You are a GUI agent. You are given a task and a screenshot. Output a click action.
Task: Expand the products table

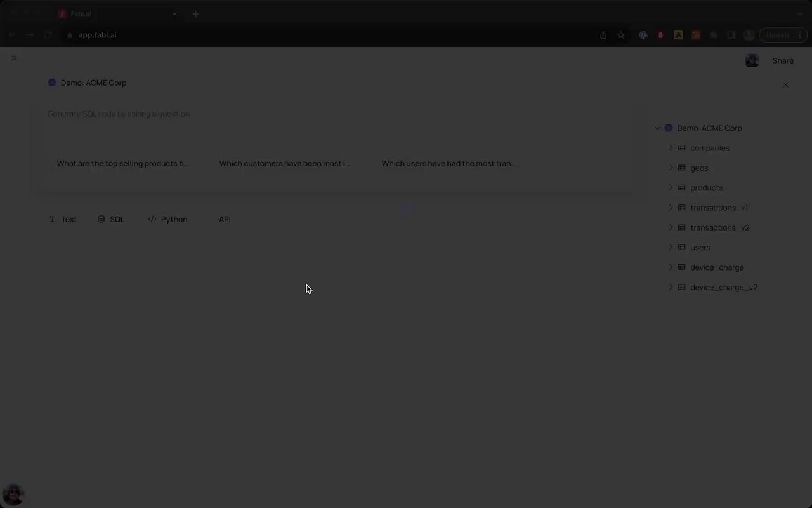coord(671,188)
